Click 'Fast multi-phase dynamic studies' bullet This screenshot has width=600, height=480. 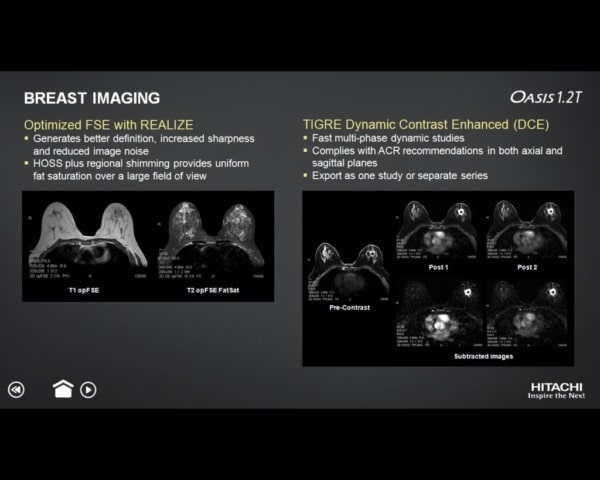click(x=388, y=138)
